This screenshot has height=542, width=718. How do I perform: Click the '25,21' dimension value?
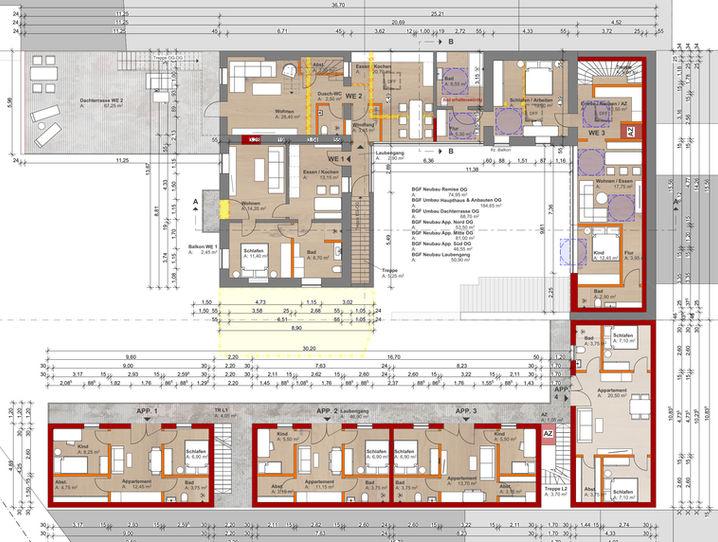tap(438, 14)
